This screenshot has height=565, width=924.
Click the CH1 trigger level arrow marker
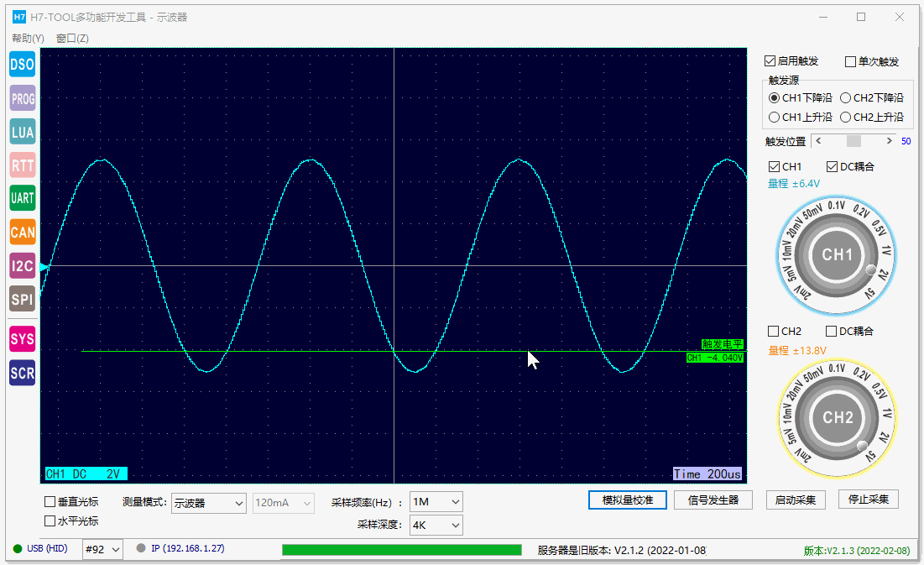(44, 267)
